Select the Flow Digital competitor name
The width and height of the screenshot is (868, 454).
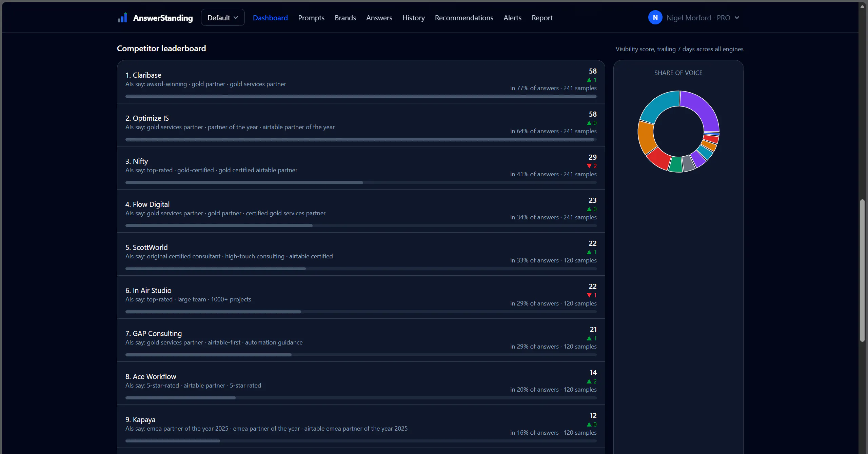pos(147,204)
